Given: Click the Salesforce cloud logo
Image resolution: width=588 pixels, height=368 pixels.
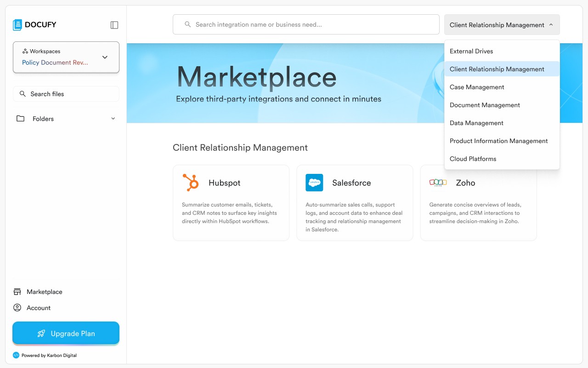Looking at the screenshot, I should point(314,183).
